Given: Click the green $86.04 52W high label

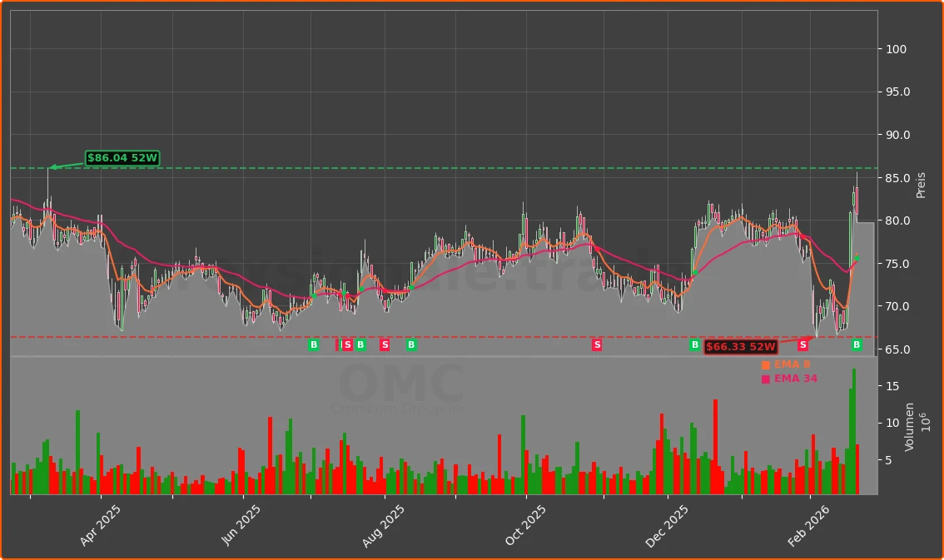Looking at the screenshot, I should click(123, 156).
